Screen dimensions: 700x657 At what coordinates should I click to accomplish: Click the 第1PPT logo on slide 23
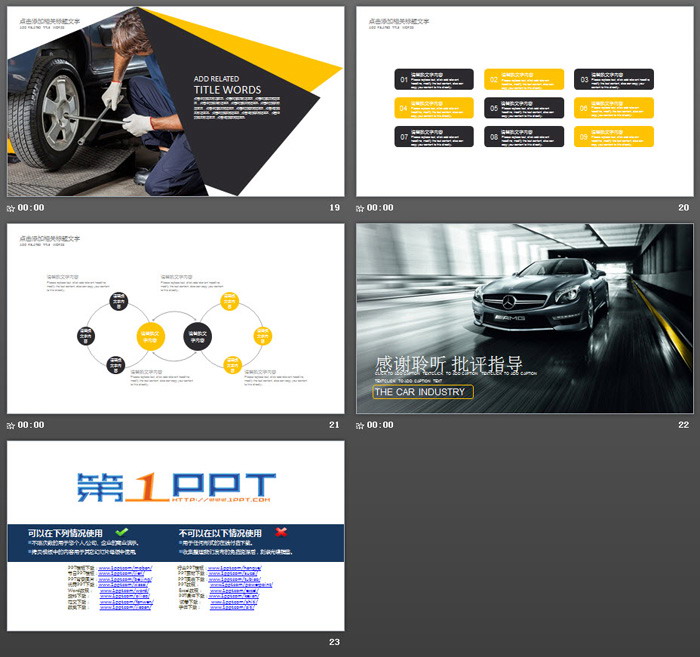point(175,485)
